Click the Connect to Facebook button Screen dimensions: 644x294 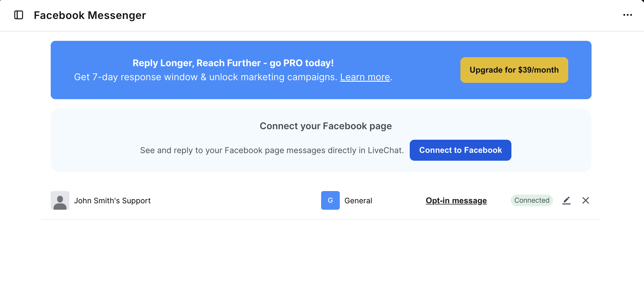tap(460, 150)
